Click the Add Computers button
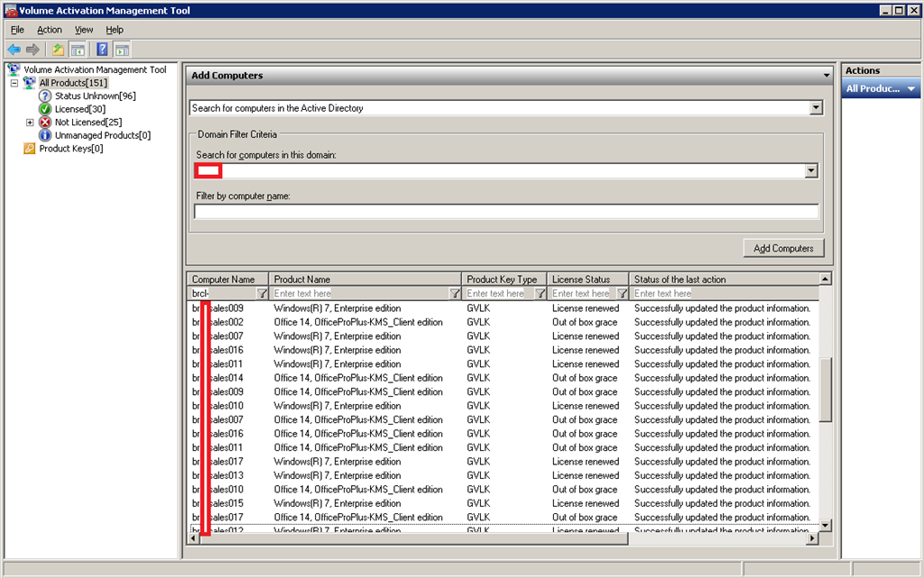Screen dimensions: 924x578 pyautogui.click(x=783, y=248)
